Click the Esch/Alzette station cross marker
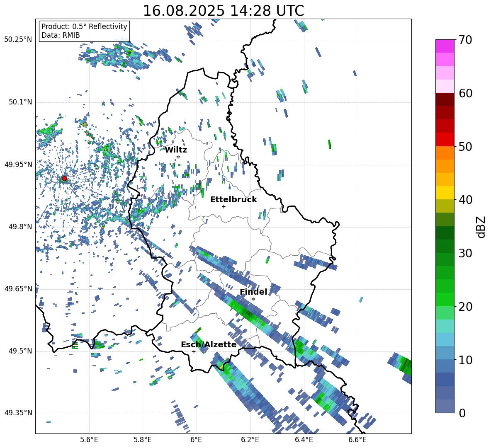This screenshot has height=448, width=491. pyautogui.click(x=194, y=351)
